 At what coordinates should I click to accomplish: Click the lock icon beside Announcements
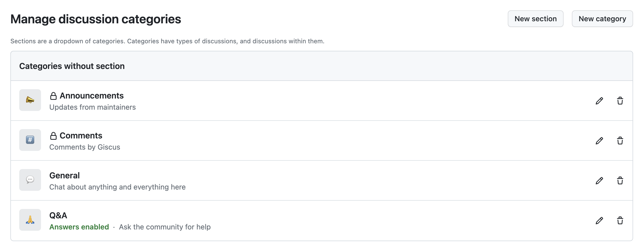[53, 96]
